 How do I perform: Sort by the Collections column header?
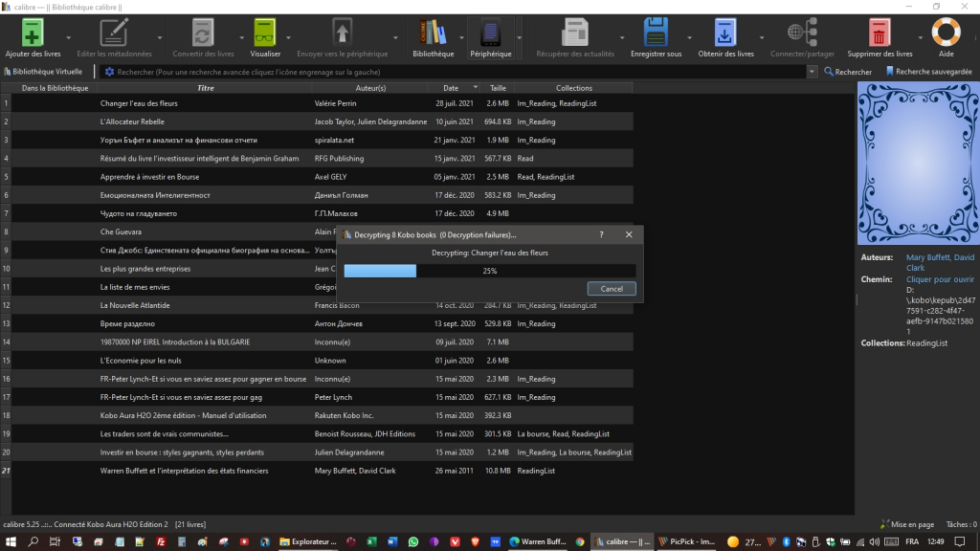pyautogui.click(x=574, y=88)
